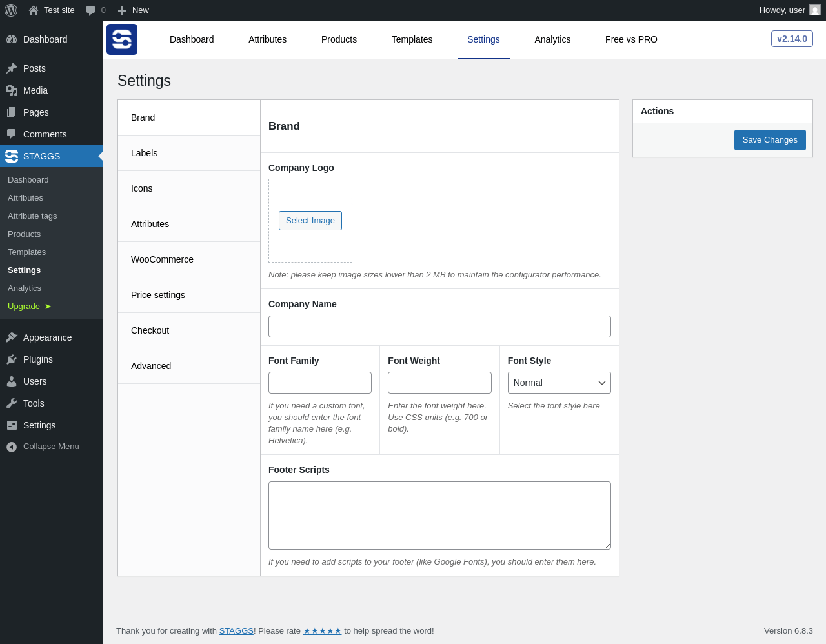826x644 pixels.
Task: Open the WooCommerce settings section
Action: 163,259
